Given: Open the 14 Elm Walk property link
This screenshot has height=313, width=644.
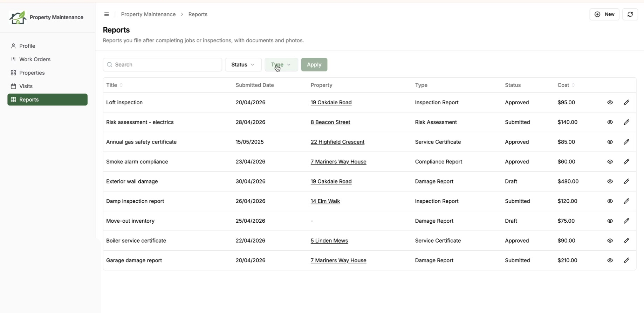Looking at the screenshot, I should pyautogui.click(x=325, y=201).
